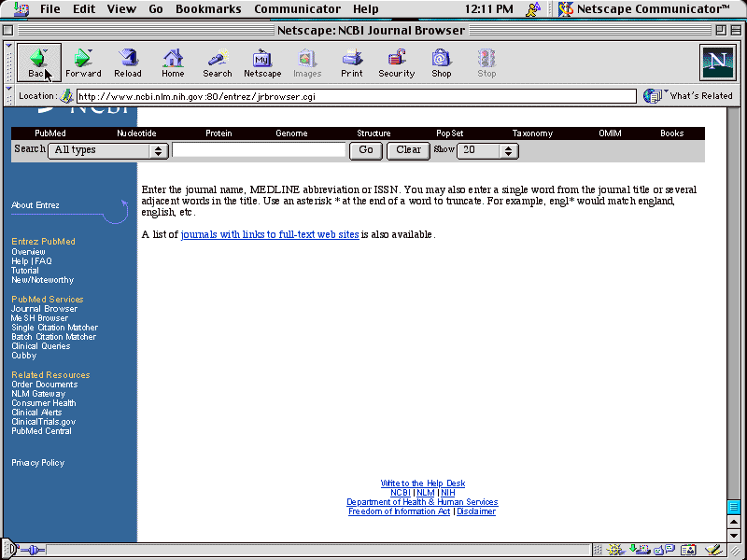Switch to the Structure tab

373,133
